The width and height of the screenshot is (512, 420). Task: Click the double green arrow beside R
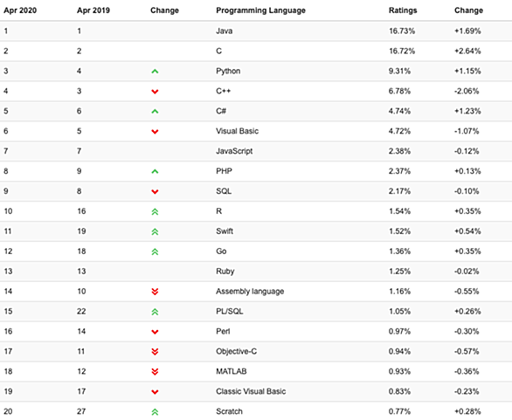pyautogui.click(x=155, y=212)
